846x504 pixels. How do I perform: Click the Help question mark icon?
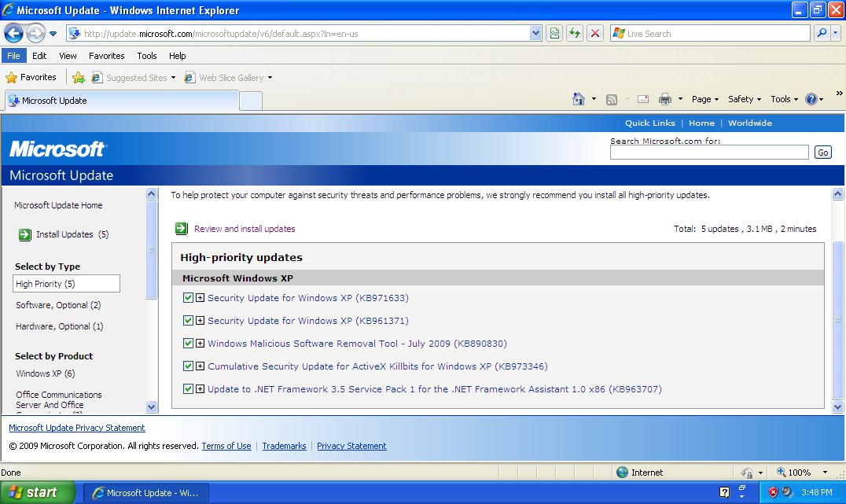811,99
